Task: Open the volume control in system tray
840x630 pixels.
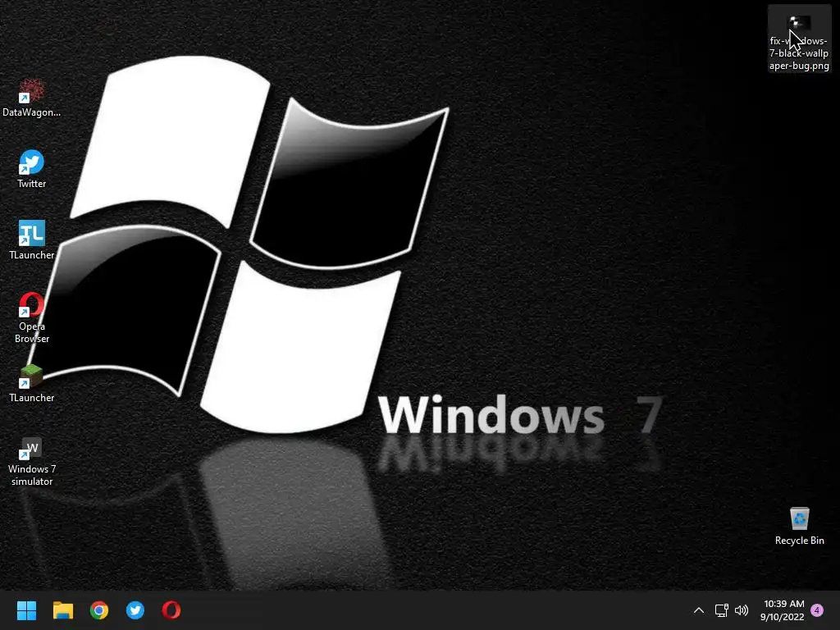Action: click(742, 610)
